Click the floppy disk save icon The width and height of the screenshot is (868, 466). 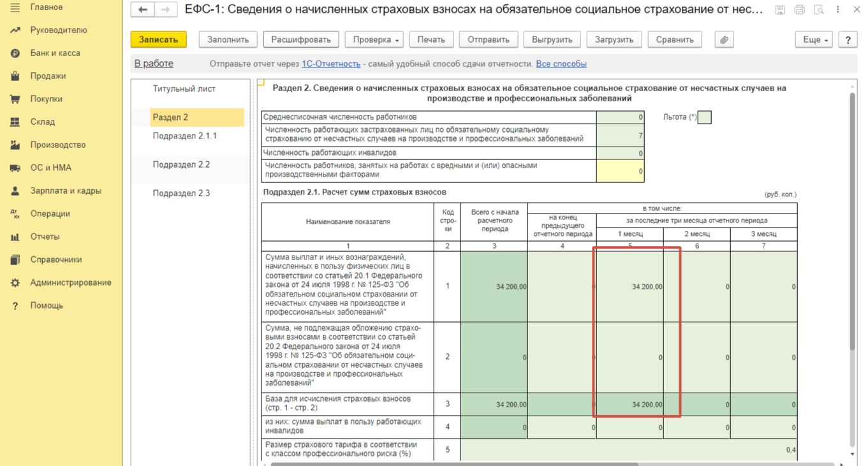click(x=780, y=10)
